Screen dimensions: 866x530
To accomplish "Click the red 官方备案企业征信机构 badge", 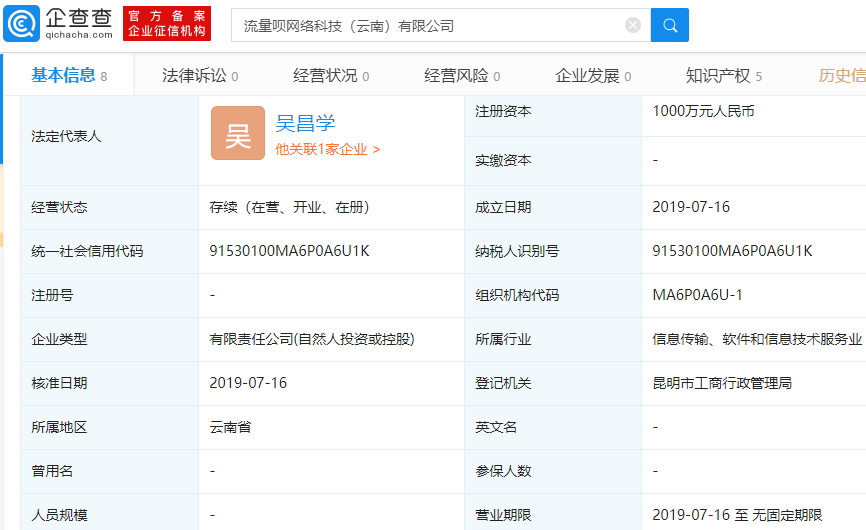I will click(167, 24).
